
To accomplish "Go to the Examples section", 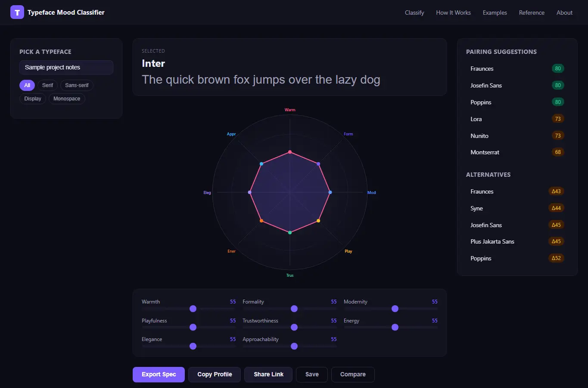I will tap(495, 13).
